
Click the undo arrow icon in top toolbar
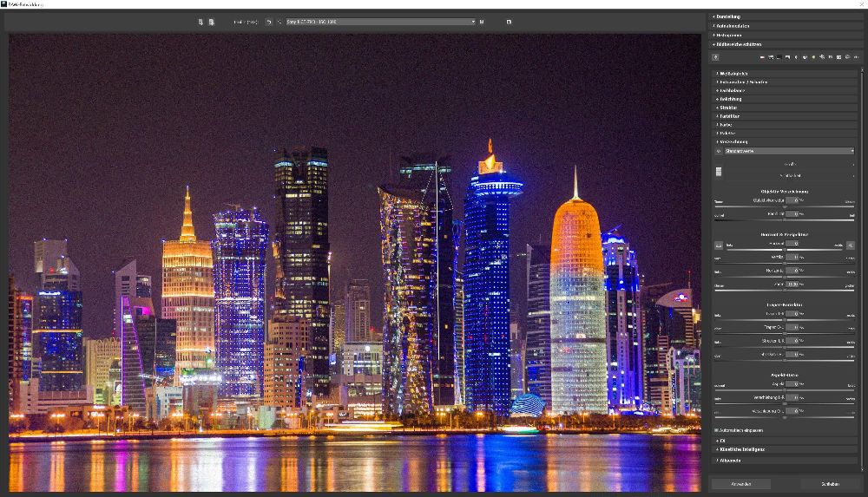269,22
